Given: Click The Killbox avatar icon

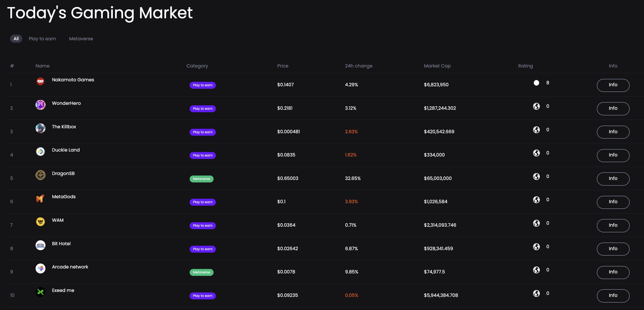Looking at the screenshot, I should click(x=40, y=128).
